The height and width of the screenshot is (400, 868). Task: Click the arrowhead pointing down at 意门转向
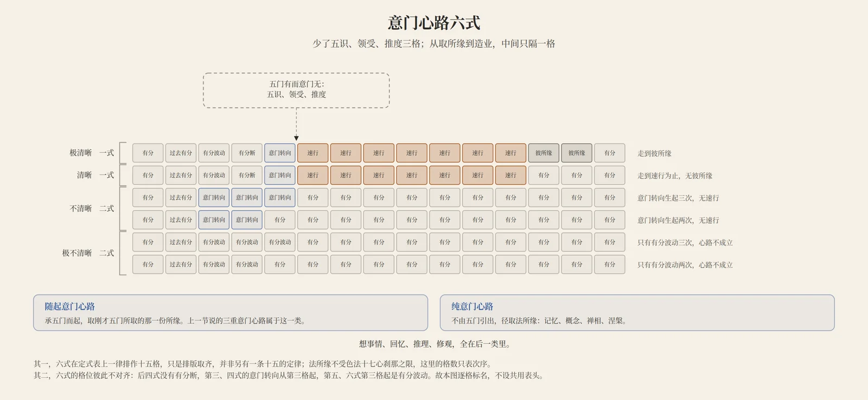click(296, 138)
